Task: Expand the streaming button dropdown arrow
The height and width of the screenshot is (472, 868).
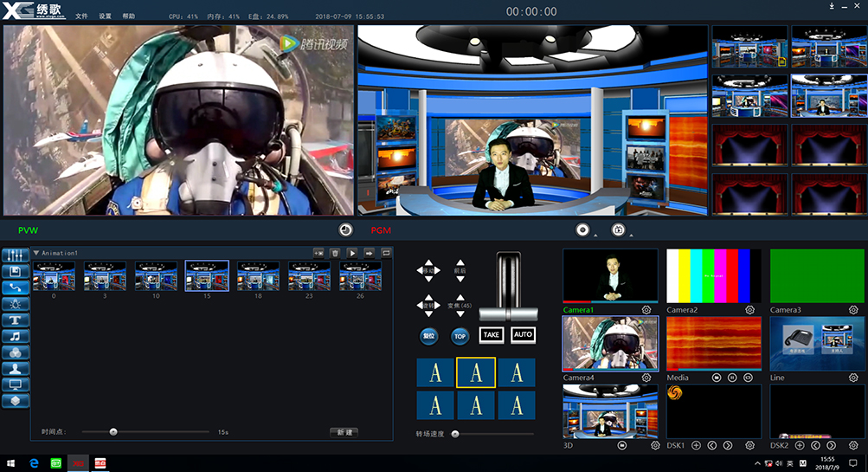Action: pyautogui.click(x=630, y=235)
